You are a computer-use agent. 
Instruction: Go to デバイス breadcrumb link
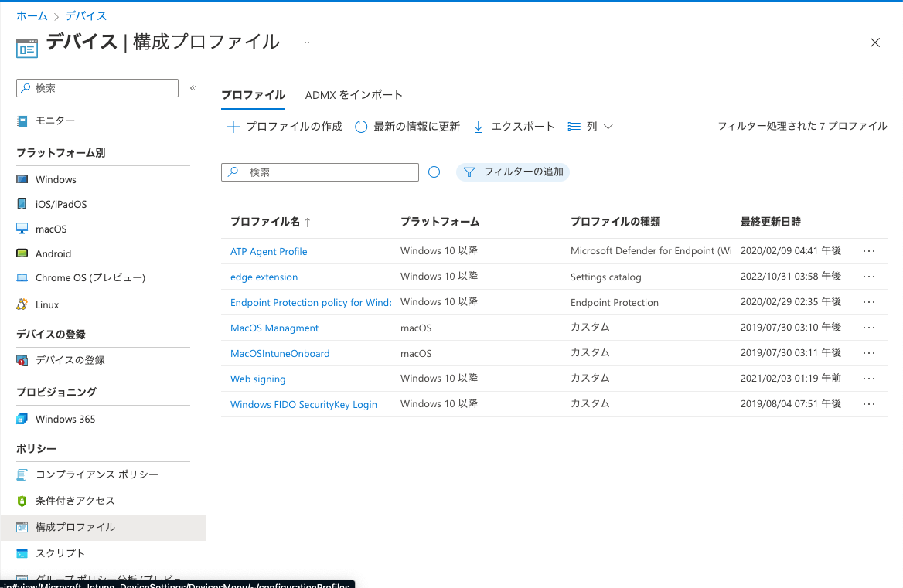86,15
